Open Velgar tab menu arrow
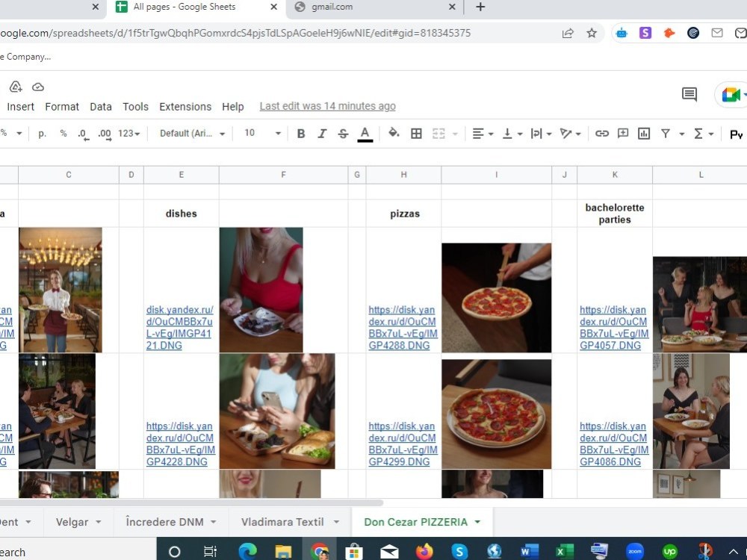The image size is (747, 560). point(98,523)
